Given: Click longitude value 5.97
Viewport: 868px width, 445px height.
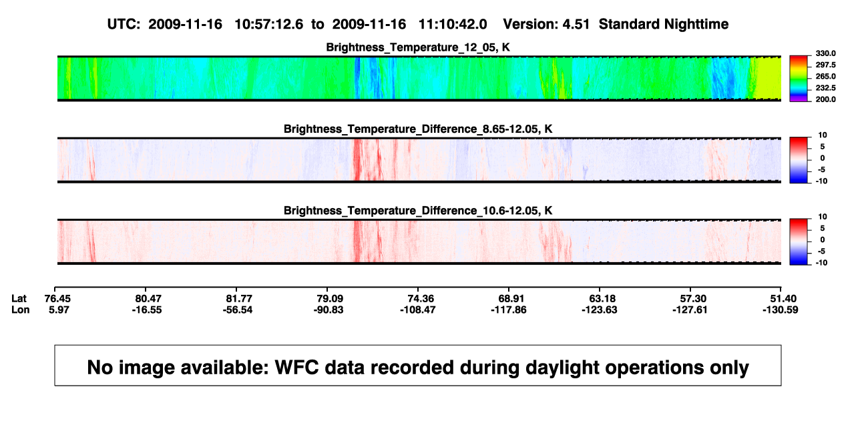Looking at the screenshot, I should (x=58, y=310).
